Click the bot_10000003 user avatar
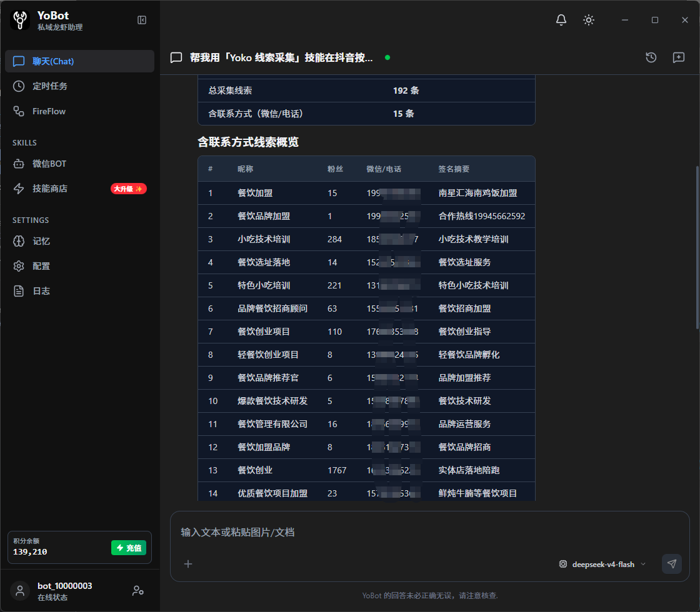Image resolution: width=700 pixels, height=612 pixels. [x=20, y=591]
